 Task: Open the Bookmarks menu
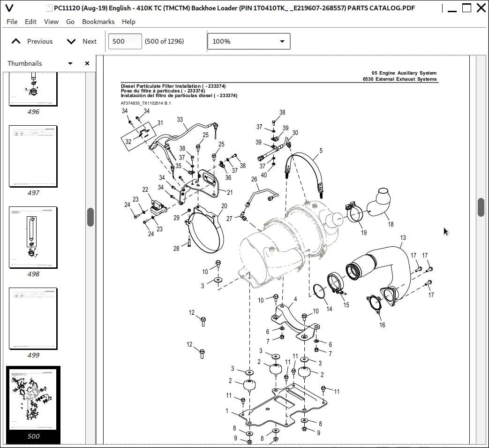tap(98, 22)
